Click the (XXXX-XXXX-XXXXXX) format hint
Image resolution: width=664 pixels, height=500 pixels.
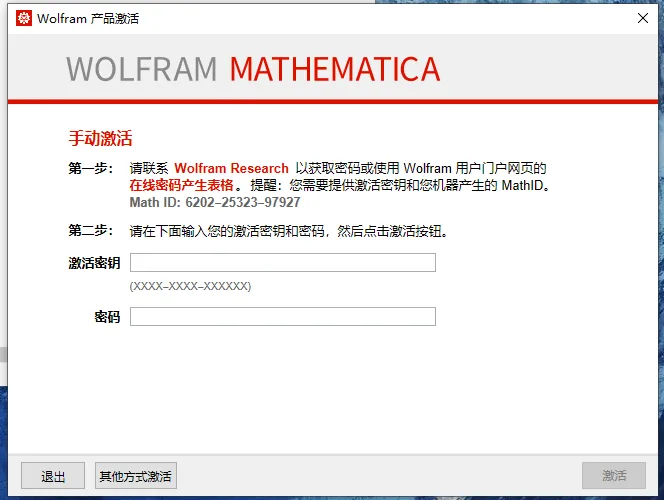pos(190,287)
